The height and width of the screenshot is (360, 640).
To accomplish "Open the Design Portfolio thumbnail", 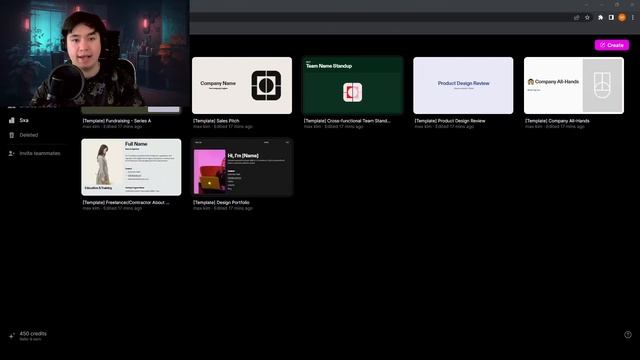I will click(242, 167).
